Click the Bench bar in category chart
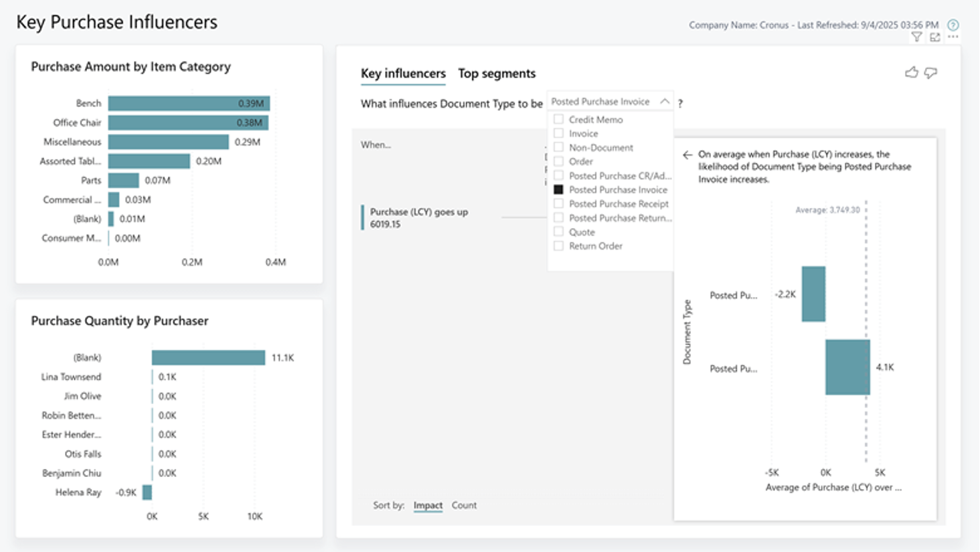The width and height of the screenshot is (980, 552). 189,103
